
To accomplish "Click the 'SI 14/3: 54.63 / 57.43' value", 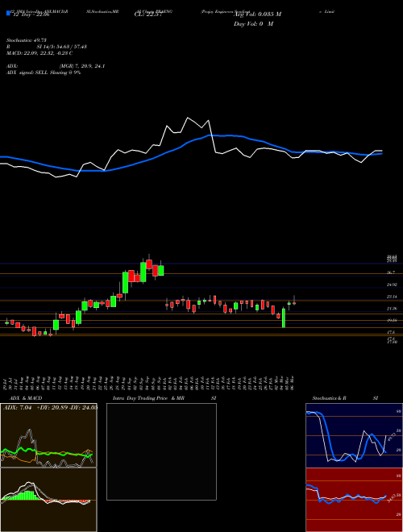I will pos(62,47).
